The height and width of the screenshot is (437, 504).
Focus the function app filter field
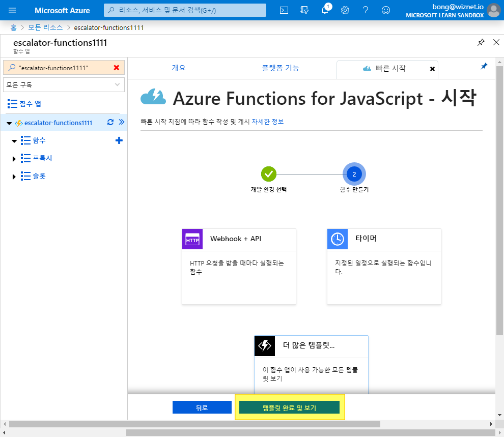(64, 68)
